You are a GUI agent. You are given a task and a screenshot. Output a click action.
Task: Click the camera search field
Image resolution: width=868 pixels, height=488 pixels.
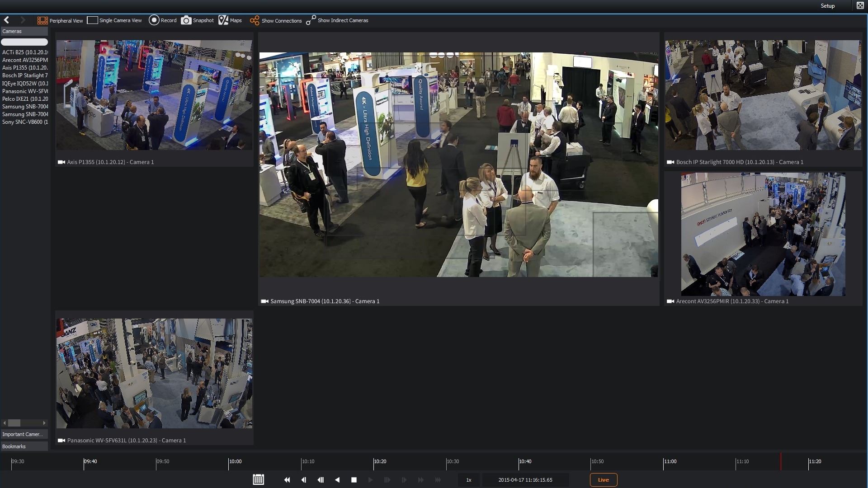24,42
